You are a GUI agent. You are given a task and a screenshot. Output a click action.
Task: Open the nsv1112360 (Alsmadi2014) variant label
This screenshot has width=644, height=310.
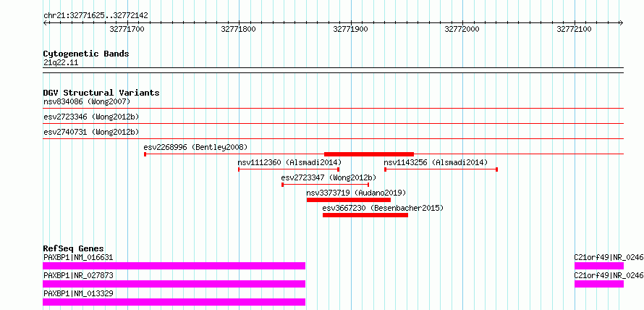(289, 162)
